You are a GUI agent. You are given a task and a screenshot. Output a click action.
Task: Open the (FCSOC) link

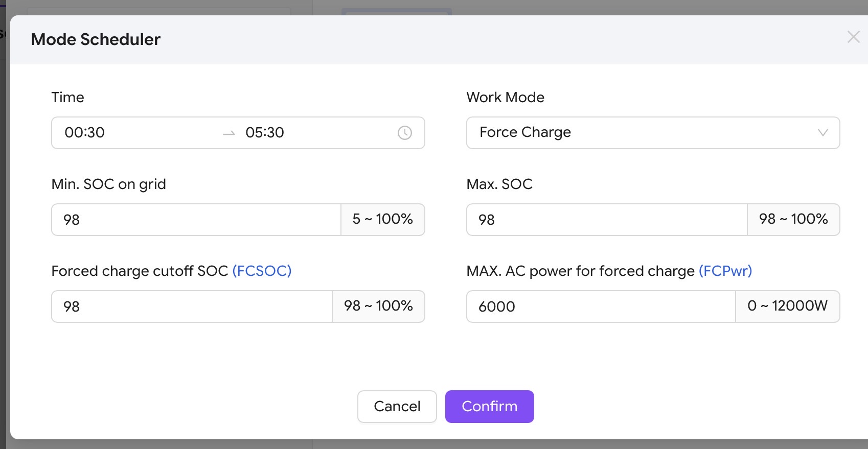tap(262, 271)
